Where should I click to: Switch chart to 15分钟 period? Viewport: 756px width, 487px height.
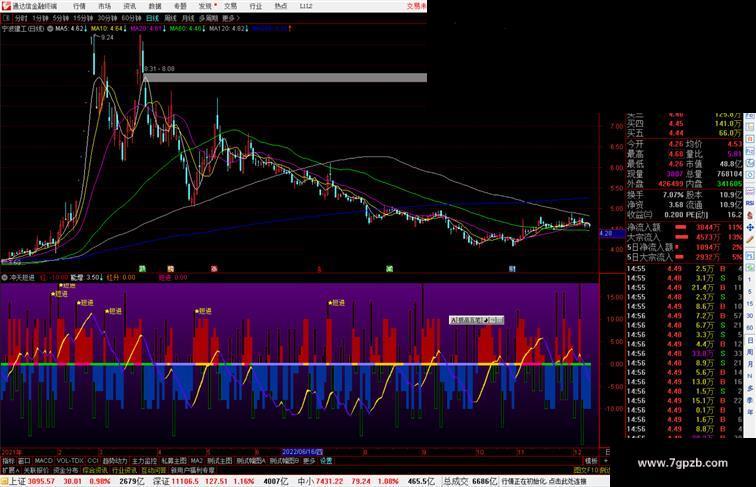(x=83, y=18)
